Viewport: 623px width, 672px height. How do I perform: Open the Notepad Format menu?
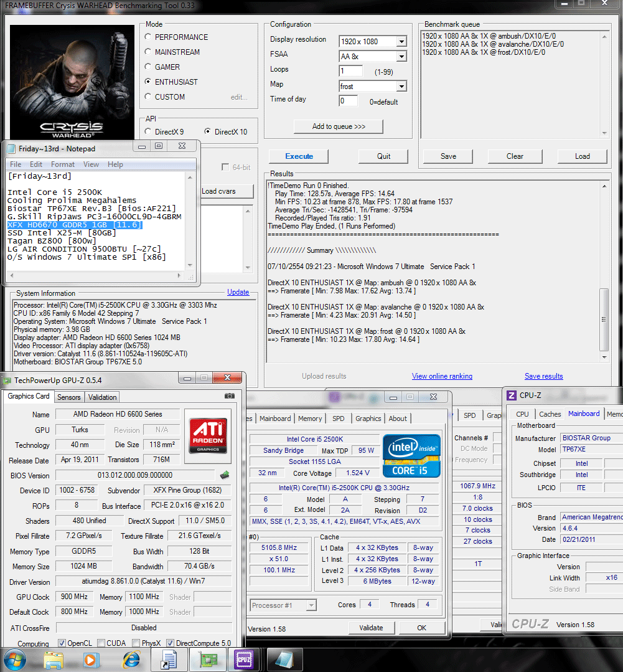click(62, 164)
